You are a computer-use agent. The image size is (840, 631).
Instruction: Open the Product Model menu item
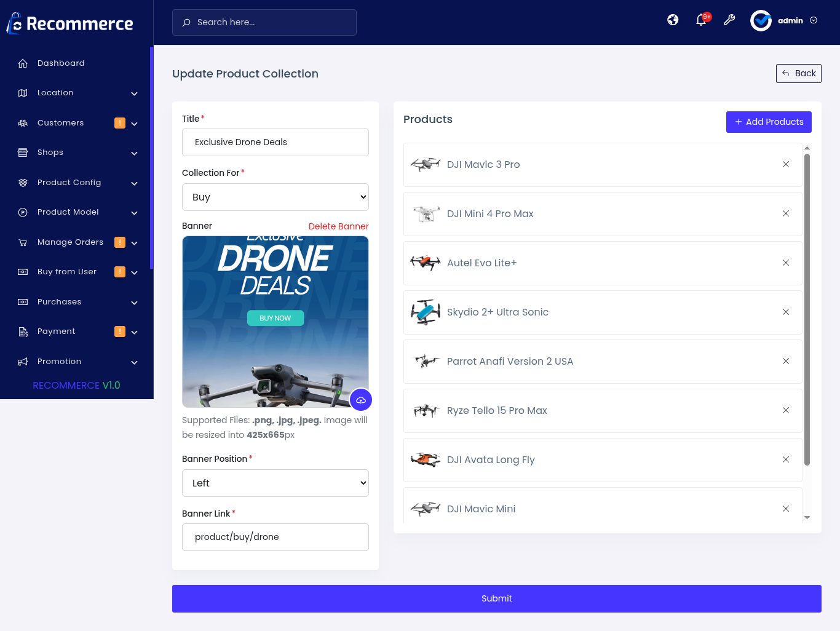(75, 212)
